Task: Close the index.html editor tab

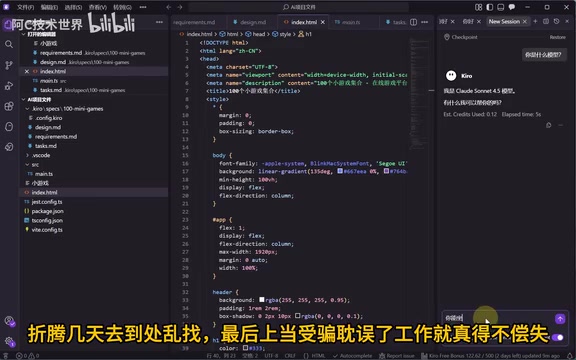Action: coord(323,22)
